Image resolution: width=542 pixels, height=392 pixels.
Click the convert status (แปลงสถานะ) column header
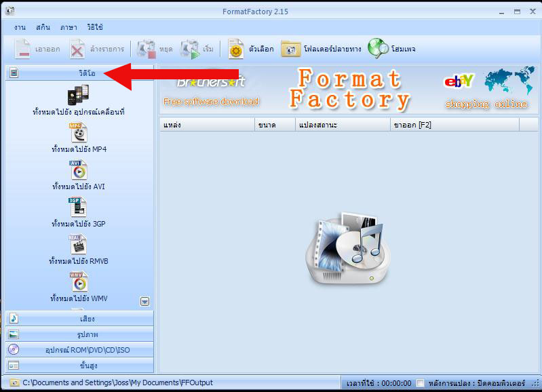[343, 125]
